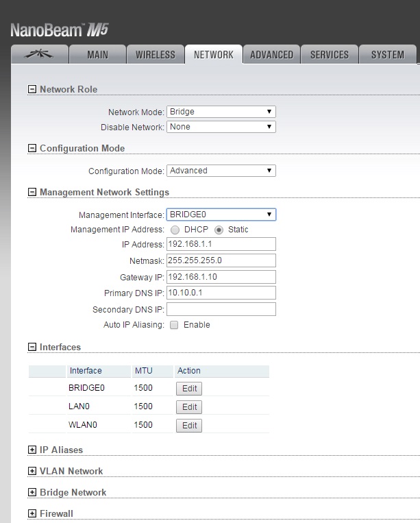Open the Disable Network dropdown
420x523 pixels.
tap(221, 127)
